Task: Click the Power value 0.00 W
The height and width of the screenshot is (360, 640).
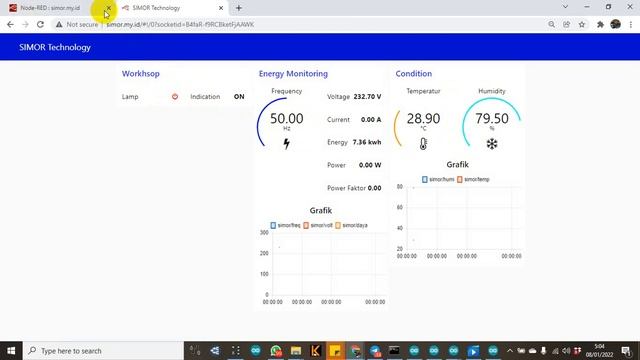Action: click(x=370, y=165)
